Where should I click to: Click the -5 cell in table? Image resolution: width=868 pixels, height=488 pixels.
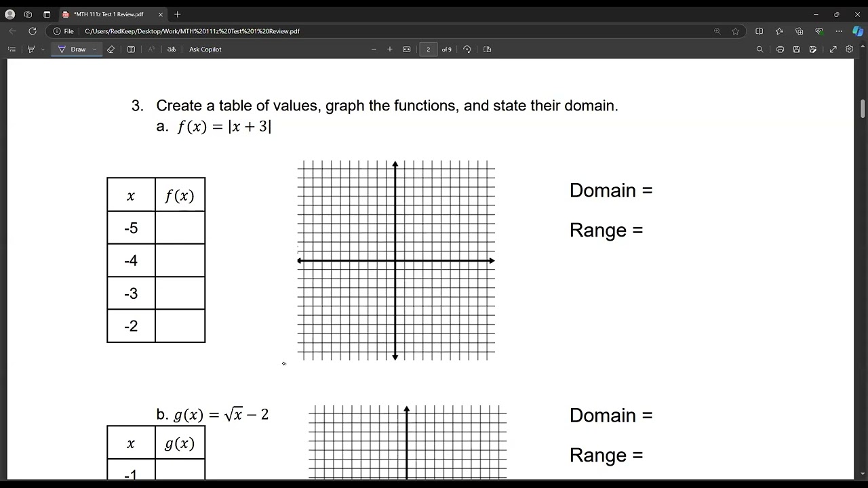click(x=131, y=228)
